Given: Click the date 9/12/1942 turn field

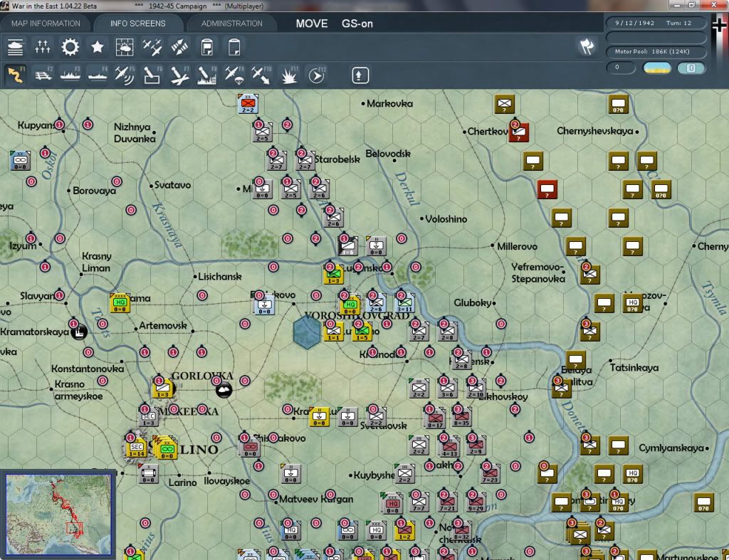Looking at the screenshot, I should [x=656, y=23].
